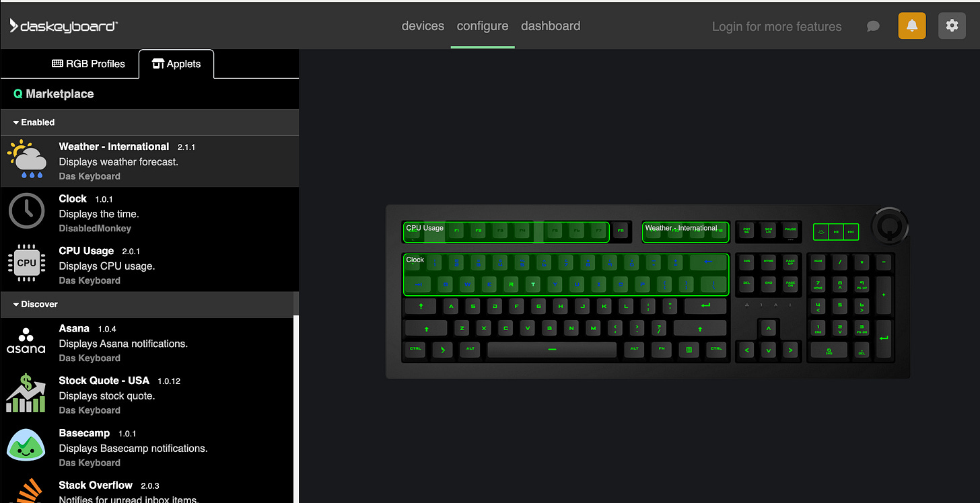Select the INS key in the navigation cluster
The height and width of the screenshot is (503, 980).
(746, 261)
